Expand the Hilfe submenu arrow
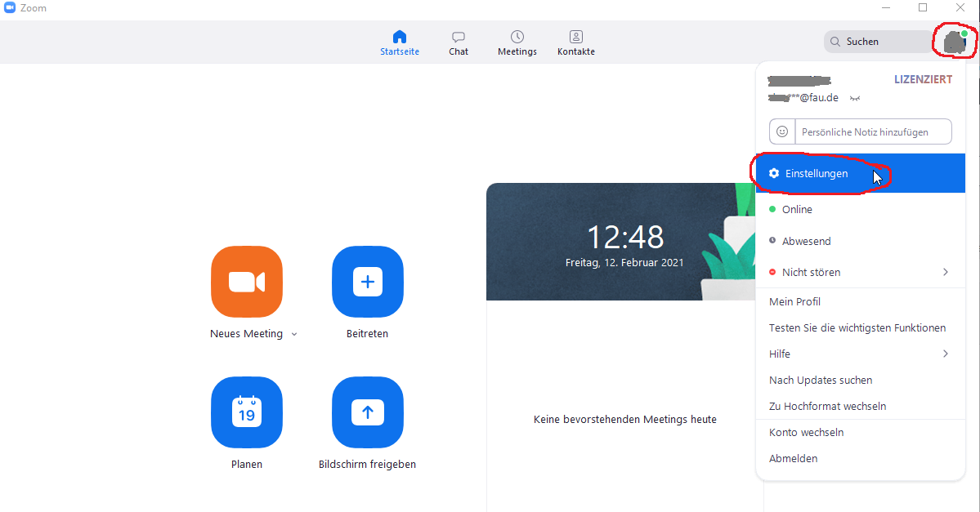 point(946,354)
